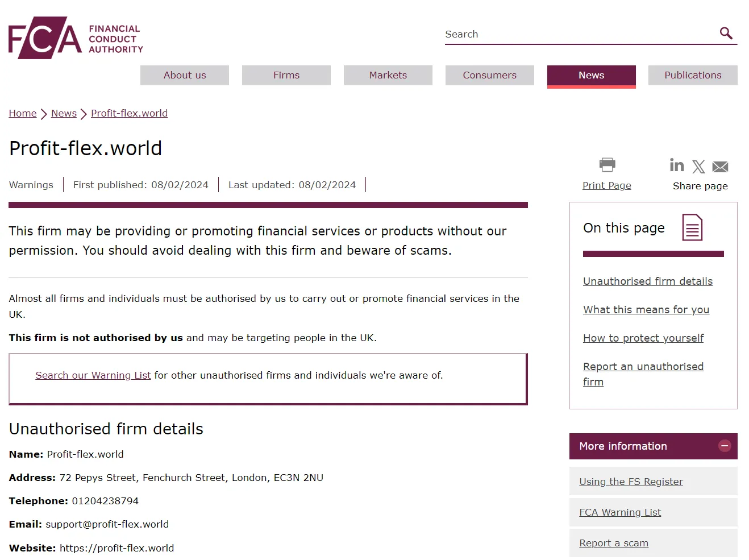Open the About us menu
Viewport: 749px width, 560px height.
pos(185,75)
